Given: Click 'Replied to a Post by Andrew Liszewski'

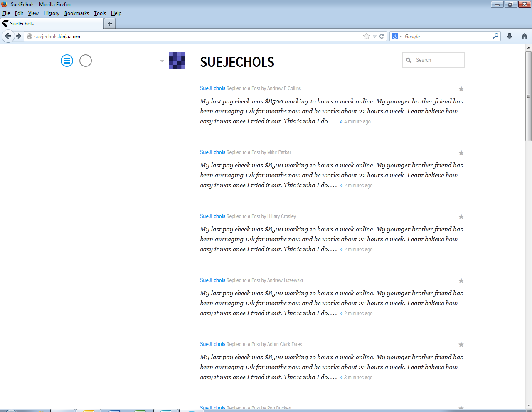Looking at the screenshot, I should (265, 280).
